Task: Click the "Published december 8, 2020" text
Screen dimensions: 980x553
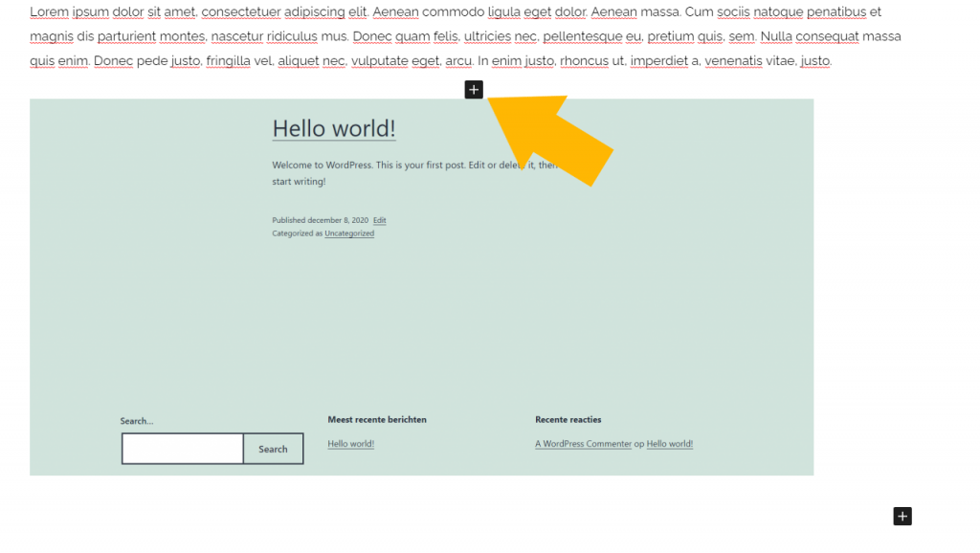Action: point(320,220)
